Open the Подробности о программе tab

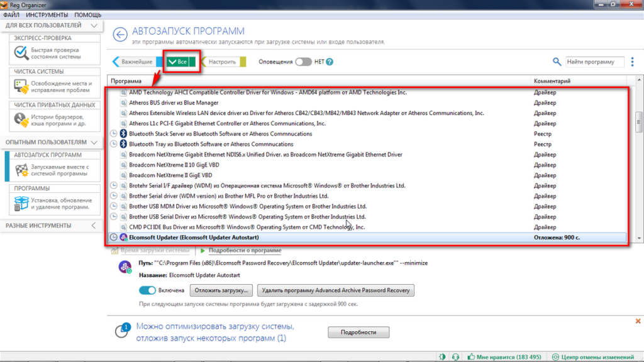(245, 250)
